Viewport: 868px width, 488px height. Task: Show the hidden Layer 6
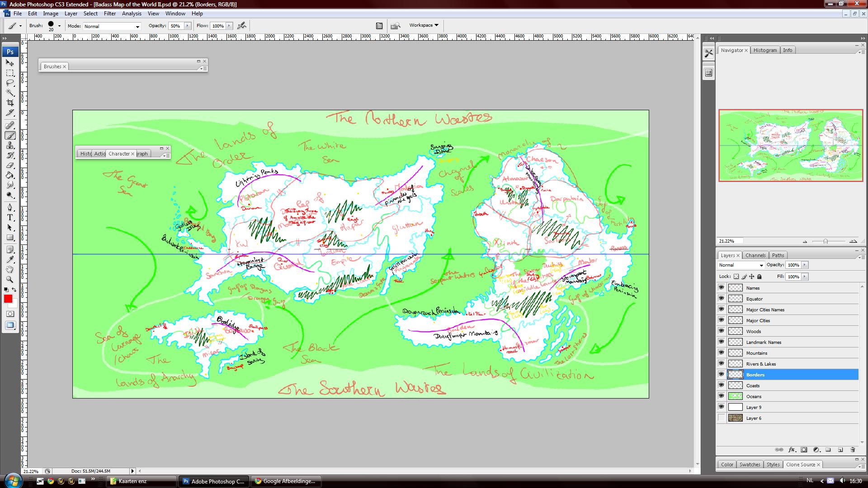tap(721, 418)
